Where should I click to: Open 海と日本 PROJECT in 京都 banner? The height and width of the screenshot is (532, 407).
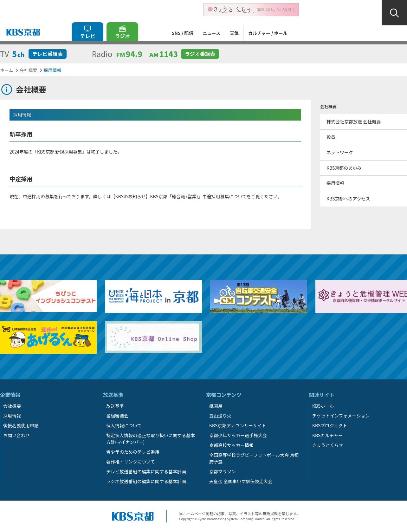(153, 296)
